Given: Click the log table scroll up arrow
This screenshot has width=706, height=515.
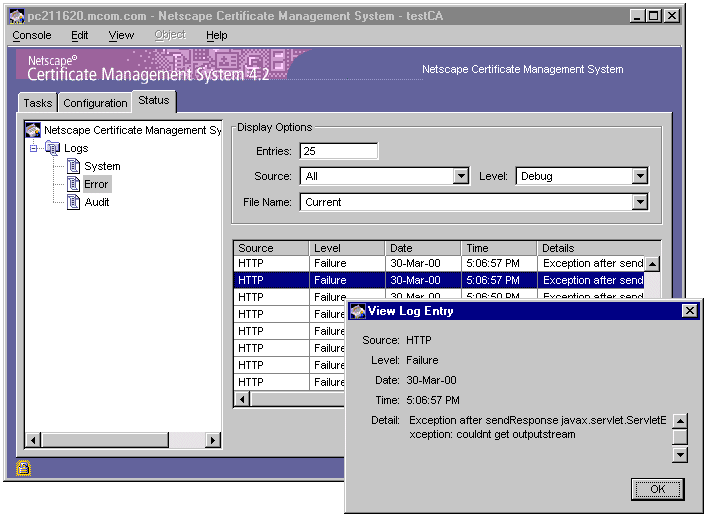Looking at the screenshot, I should pyautogui.click(x=652, y=264).
